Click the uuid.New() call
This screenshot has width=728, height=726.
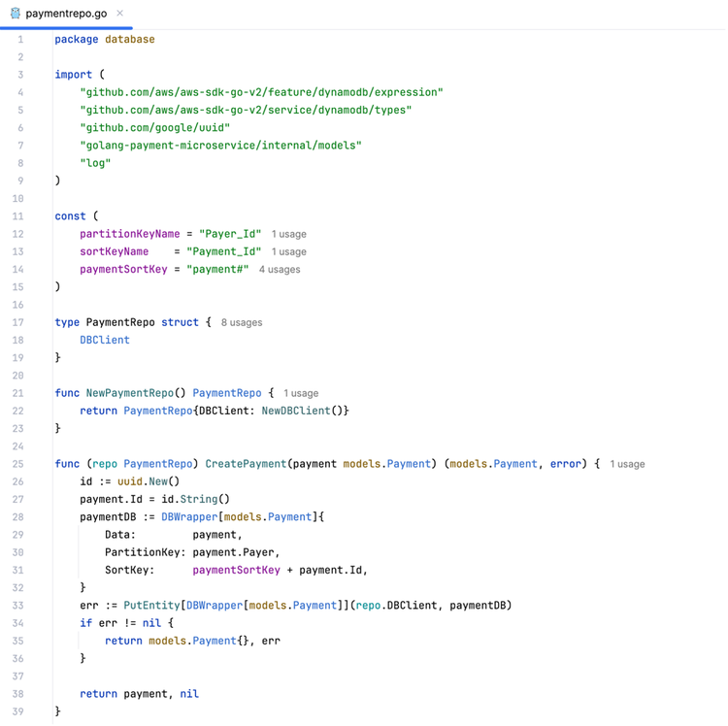tap(149, 481)
